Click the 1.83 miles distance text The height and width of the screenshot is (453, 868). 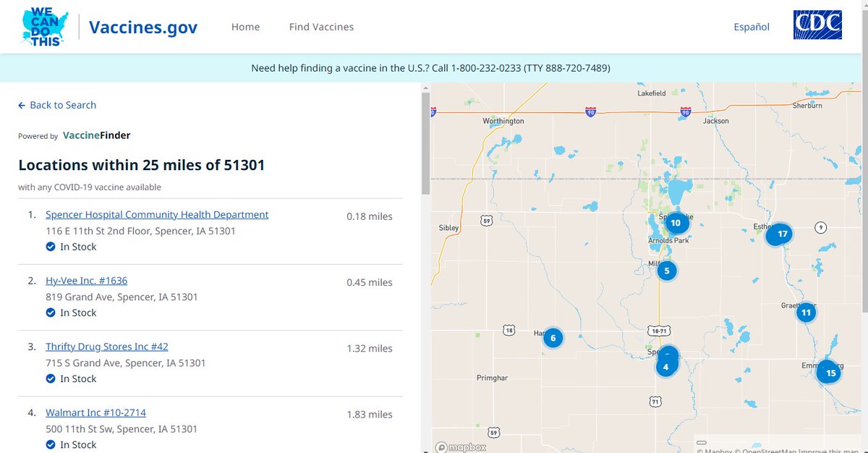[x=370, y=414]
